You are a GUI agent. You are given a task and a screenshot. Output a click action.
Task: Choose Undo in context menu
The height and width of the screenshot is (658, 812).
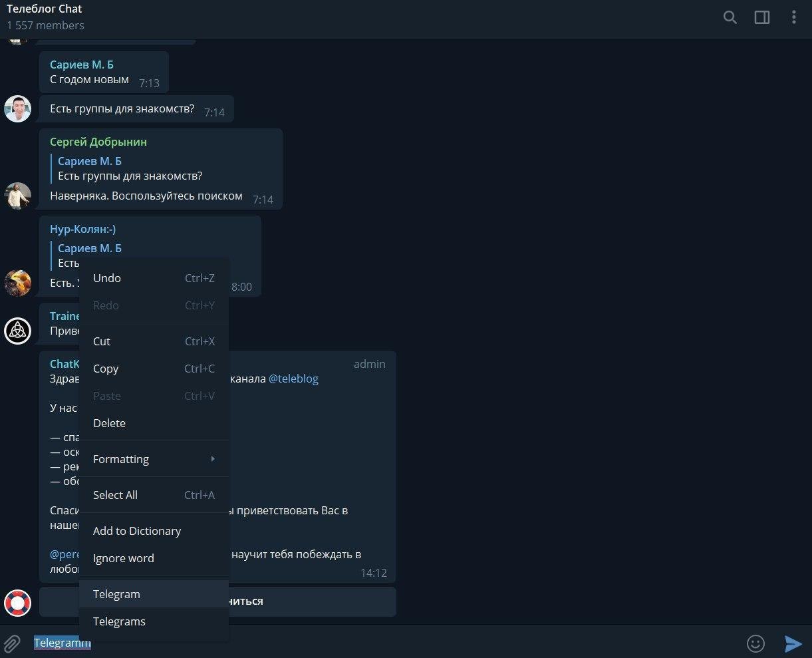click(x=154, y=278)
